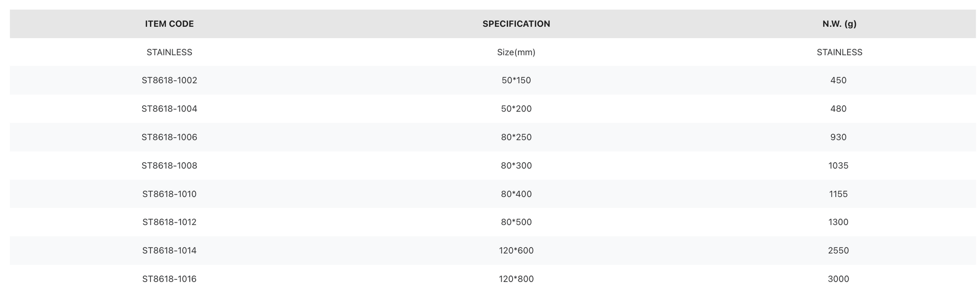Viewport: 980px width, 307px height.
Task: Click the 50*150 size cell
Action: pyautogui.click(x=516, y=80)
